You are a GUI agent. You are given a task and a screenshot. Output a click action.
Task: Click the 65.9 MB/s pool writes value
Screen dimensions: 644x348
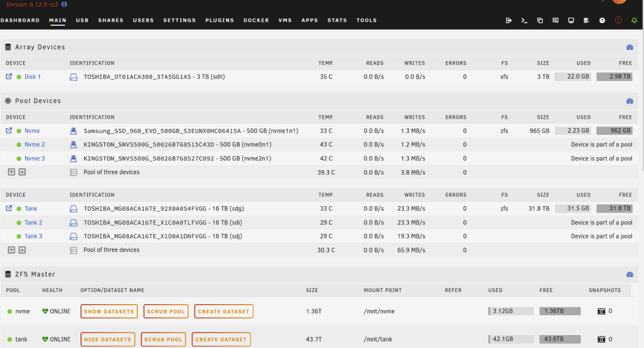[411, 250]
